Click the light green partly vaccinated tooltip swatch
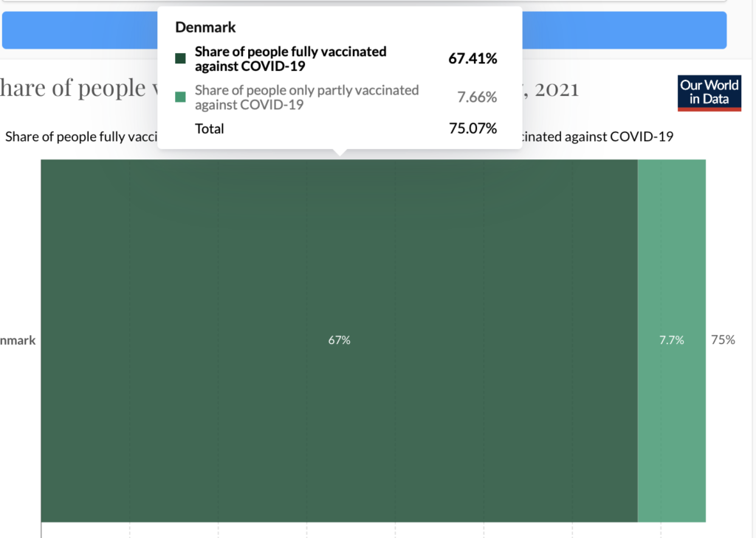 coord(180,97)
